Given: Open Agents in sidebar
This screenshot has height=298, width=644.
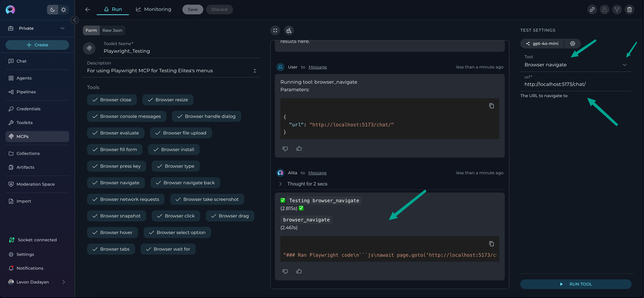Looking at the screenshot, I should point(37,78).
